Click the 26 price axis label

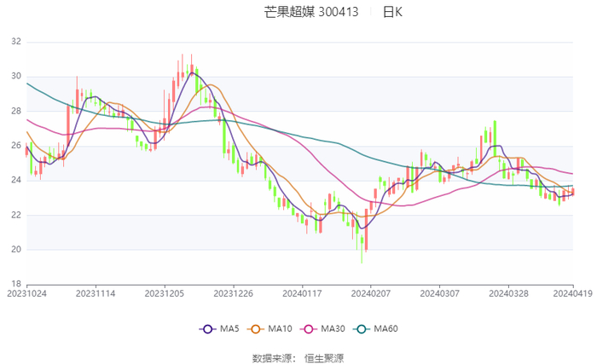[x=16, y=146]
